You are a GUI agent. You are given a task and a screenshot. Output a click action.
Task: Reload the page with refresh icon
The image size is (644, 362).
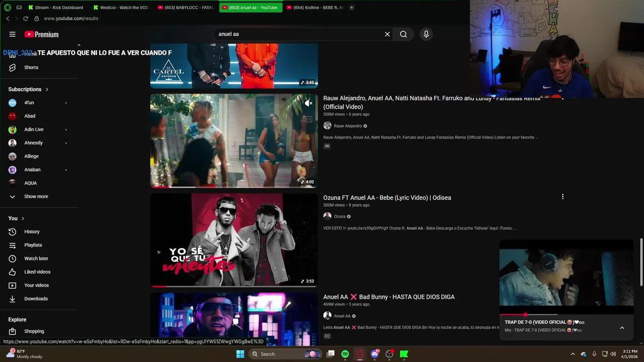[26, 19]
